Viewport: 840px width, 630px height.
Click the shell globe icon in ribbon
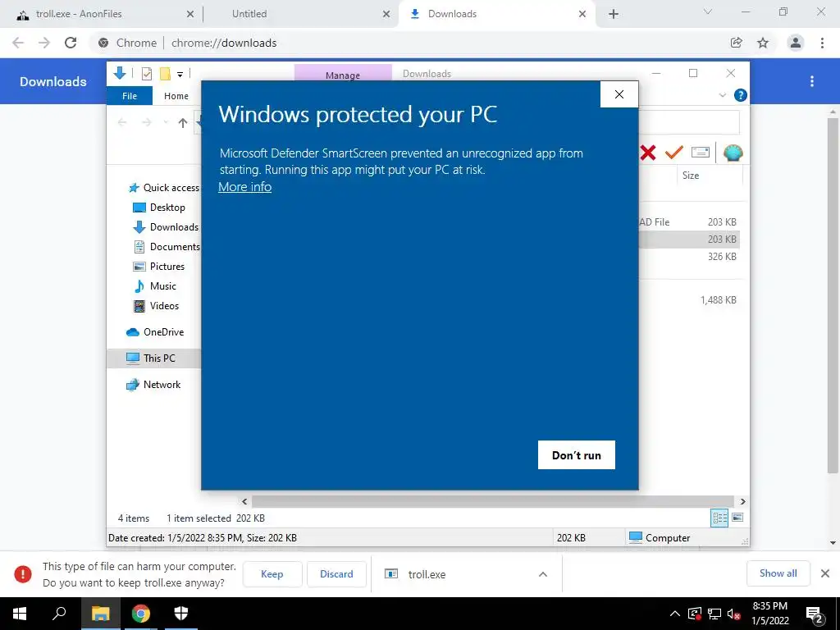click(733, 153)
